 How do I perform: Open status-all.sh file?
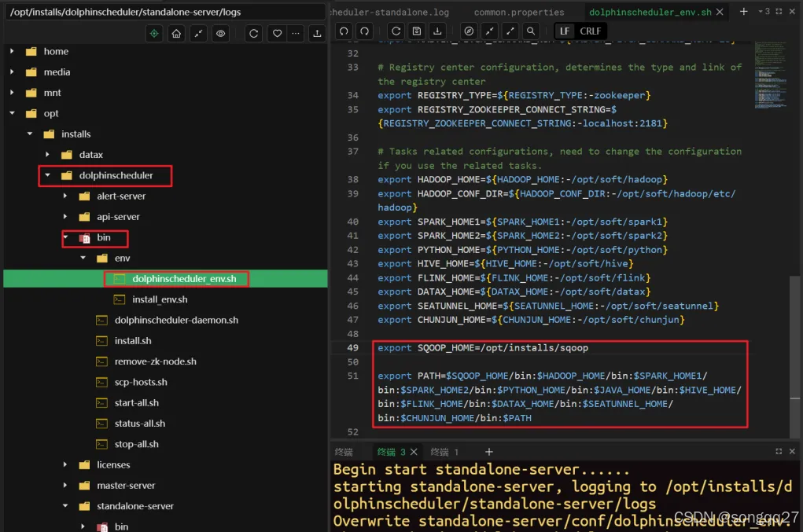[139, 424]
